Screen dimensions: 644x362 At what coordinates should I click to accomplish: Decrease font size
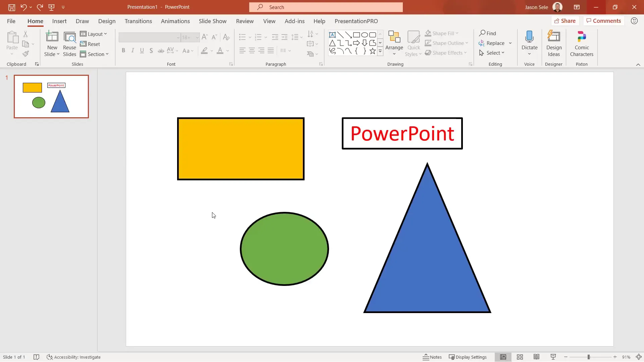(x=214, y=37)
